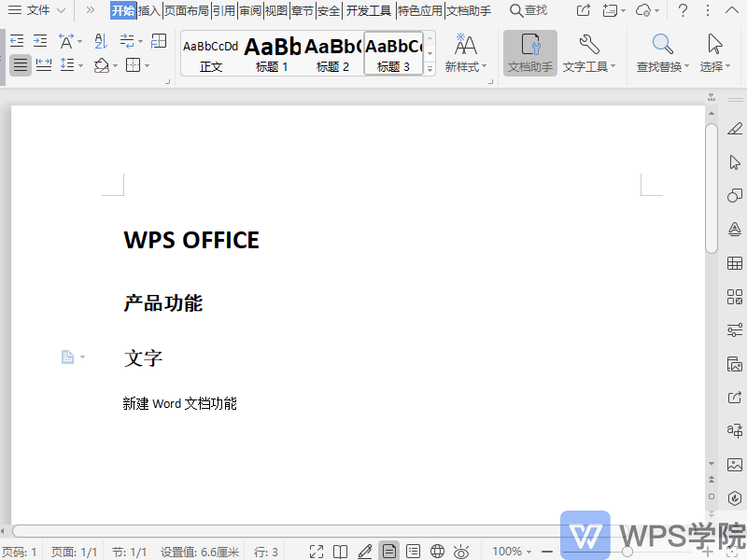Click the share document icon at top
This screenshot has height=560, width=747.
pos(583,10)
